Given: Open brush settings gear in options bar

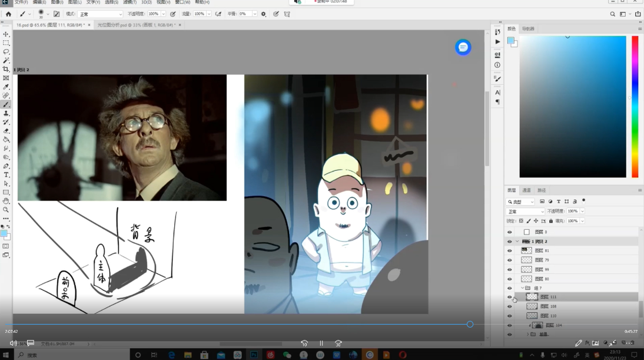Looking at the screenshot, I should click(264, 14).
